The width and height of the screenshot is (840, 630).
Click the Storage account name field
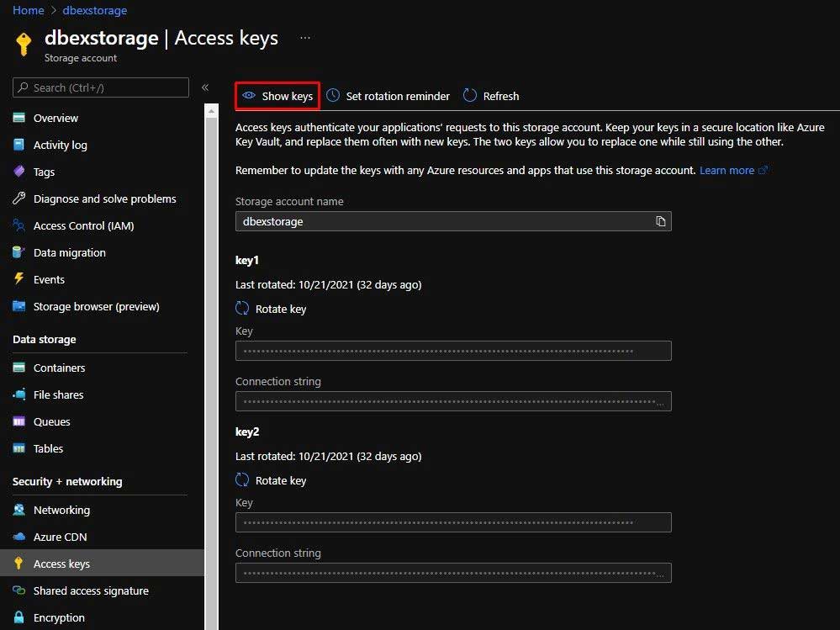pos(453,221)
